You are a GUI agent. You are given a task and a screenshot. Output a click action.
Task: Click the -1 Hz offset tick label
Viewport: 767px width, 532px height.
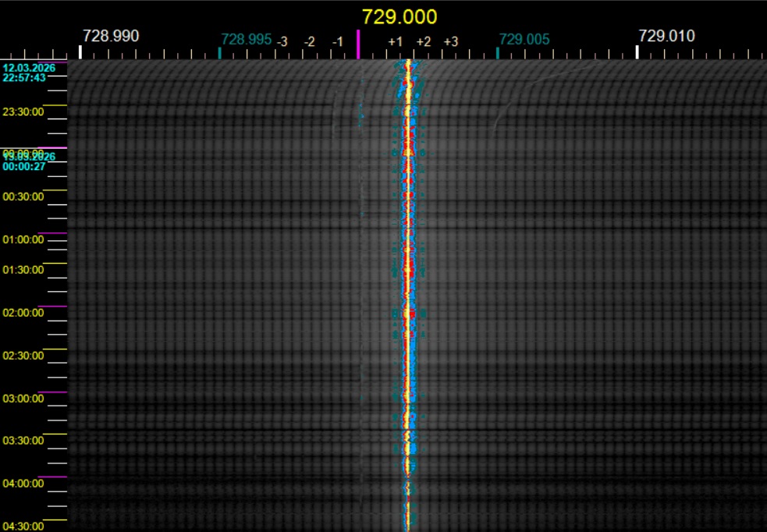click(338, 41)
